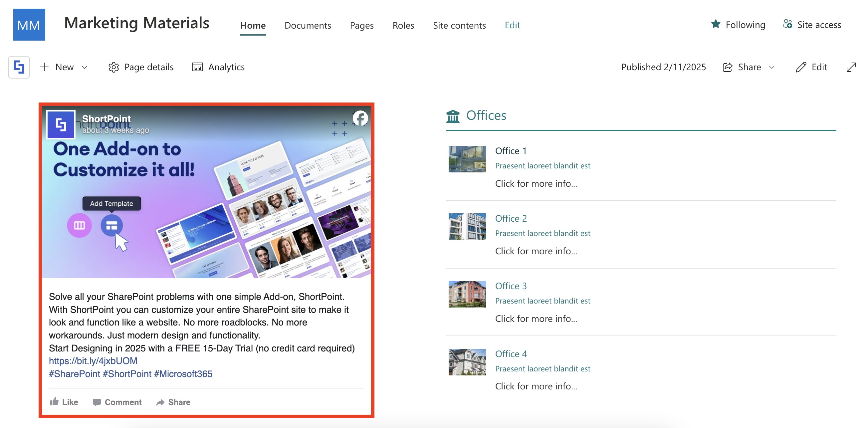Click the Office 3 building thumbnail
The height and width of the screenshot is (428, 868).
click(467, 294)
